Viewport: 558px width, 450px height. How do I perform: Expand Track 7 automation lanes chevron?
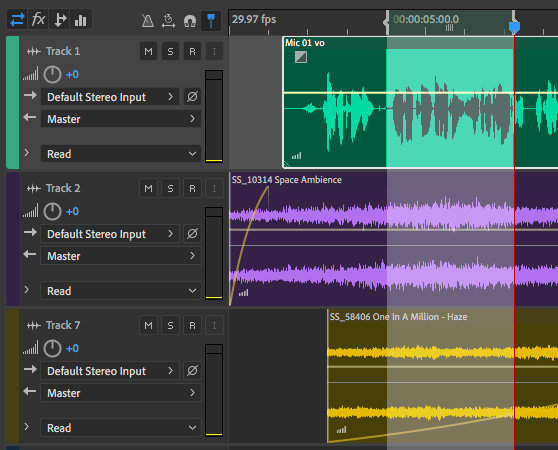click(27, 427)
